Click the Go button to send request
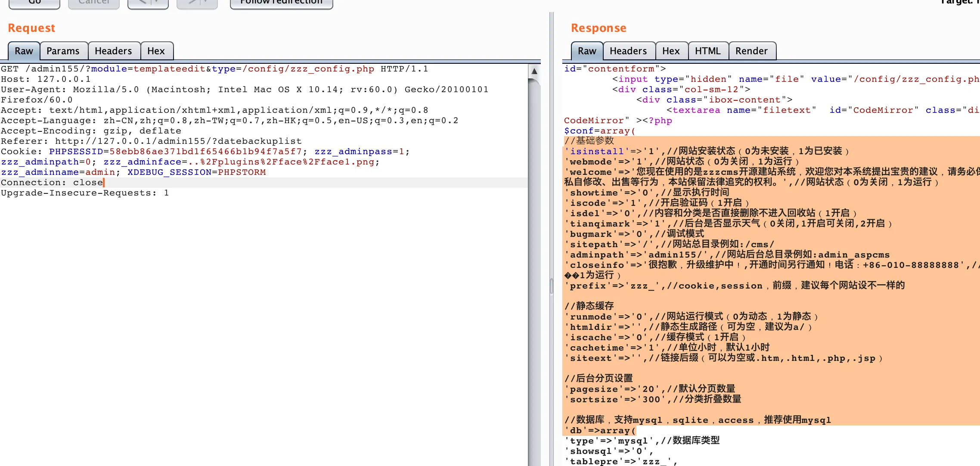The width and height of the screenshot is (980, 466). (x=34, y=3)
